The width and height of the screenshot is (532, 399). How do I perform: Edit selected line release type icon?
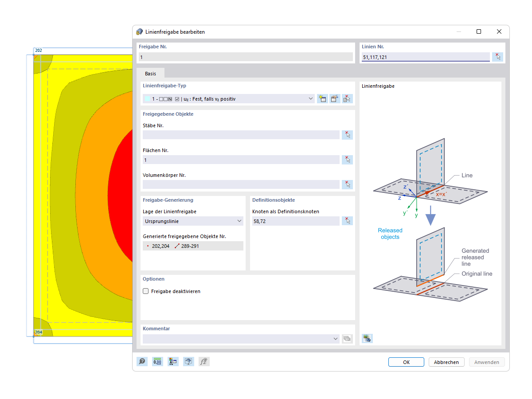335,99
